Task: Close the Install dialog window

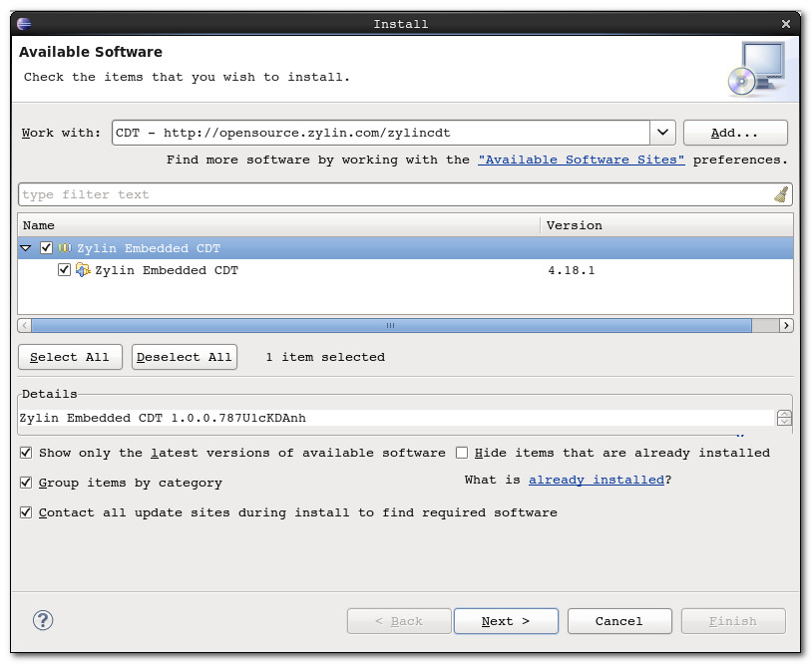Action: point(786,23)
